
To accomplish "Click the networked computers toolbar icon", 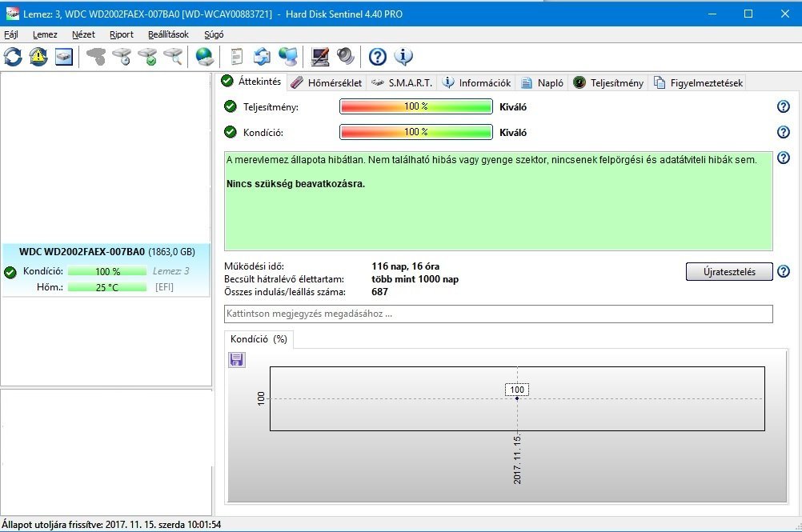I will tap(288, 56).
